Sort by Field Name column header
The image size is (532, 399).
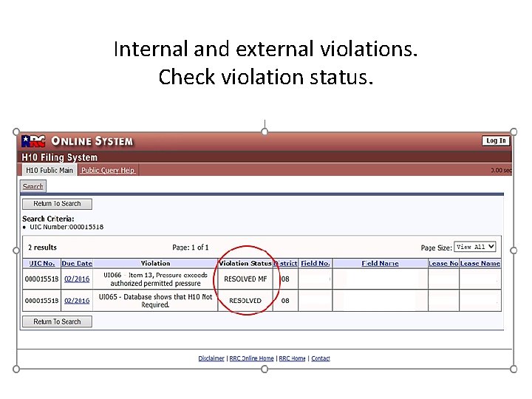point(380,263)
